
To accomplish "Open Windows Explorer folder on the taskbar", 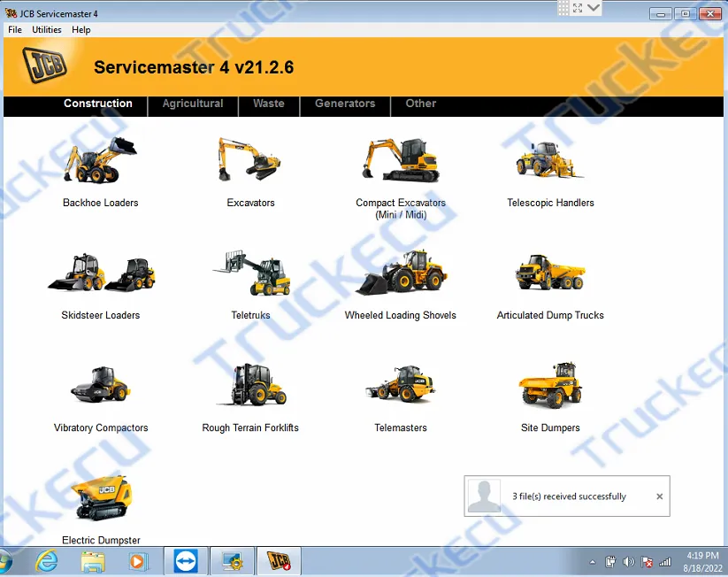I will [x=92, y=562].
